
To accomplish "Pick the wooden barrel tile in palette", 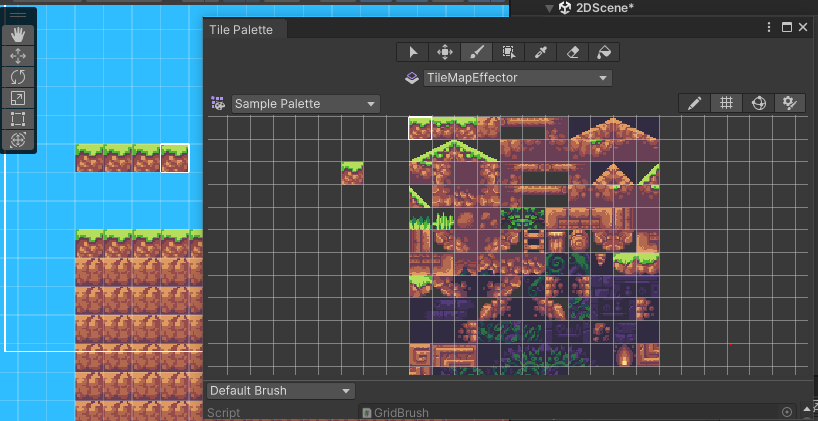I will (x=556, y=242).
